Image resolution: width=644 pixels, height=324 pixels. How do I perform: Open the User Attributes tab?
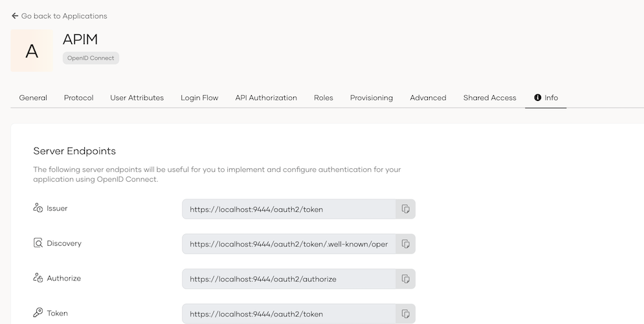point(137,98)
